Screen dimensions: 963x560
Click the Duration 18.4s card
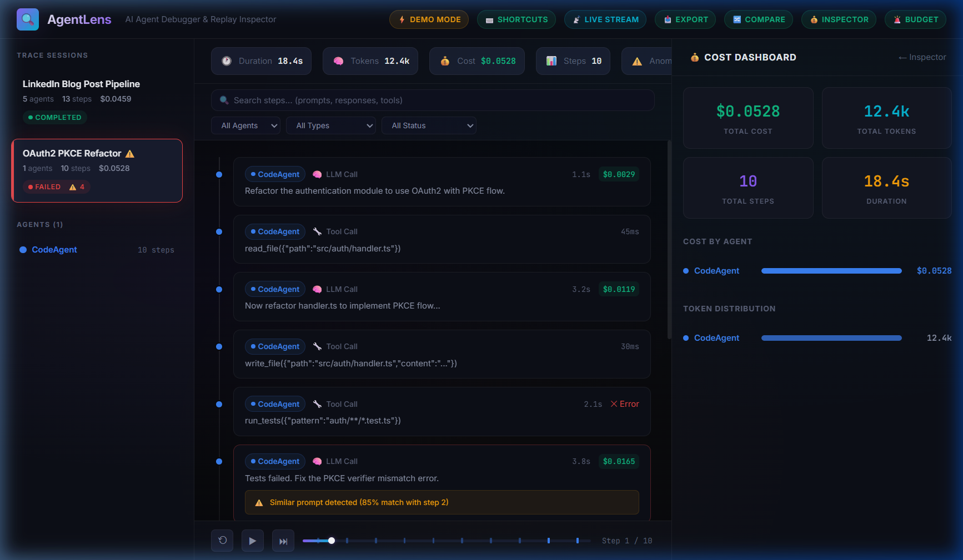[x=886, y=188]
